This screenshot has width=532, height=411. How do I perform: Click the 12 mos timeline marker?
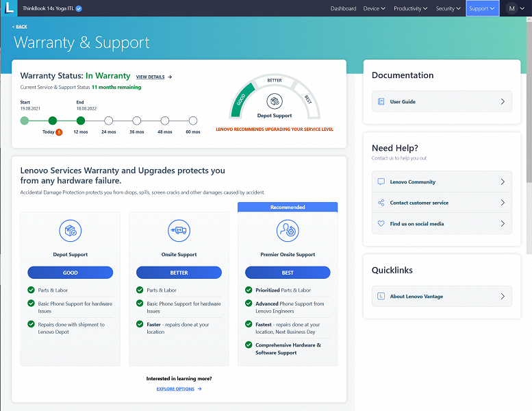click(80, 121)
